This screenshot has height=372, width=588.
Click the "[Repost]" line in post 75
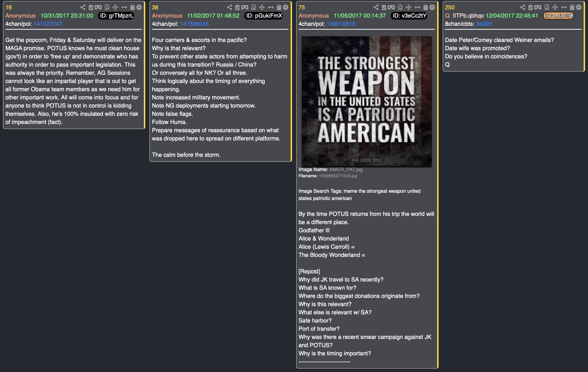[x=309, y=271]
